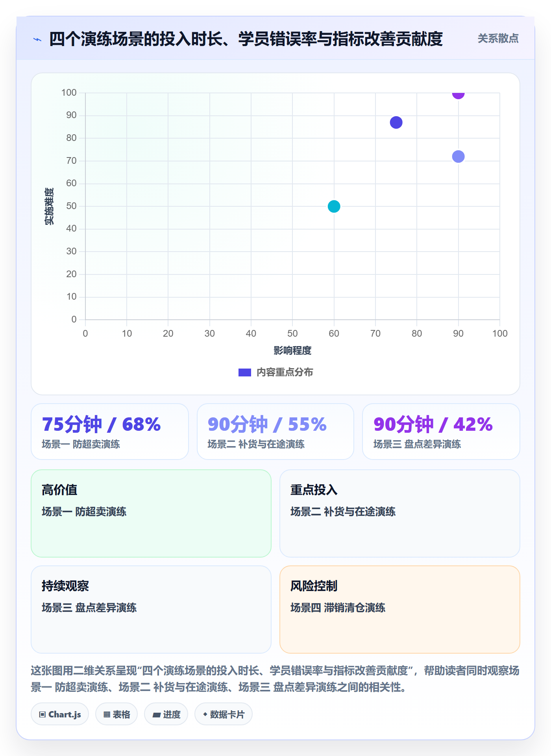Click the 内容重点分布 legend label
Image resolution: width=551 pixels, height=756 pixels.
tap(285, 372)
